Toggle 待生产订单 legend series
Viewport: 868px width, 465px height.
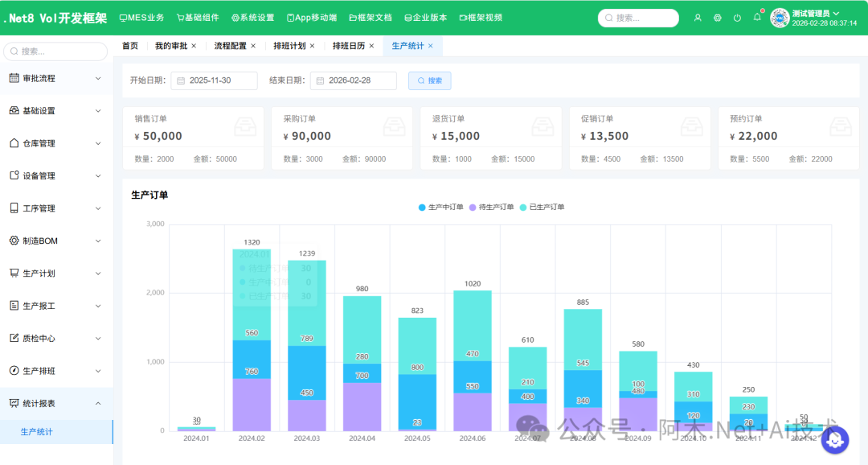(x=492, y=208)
